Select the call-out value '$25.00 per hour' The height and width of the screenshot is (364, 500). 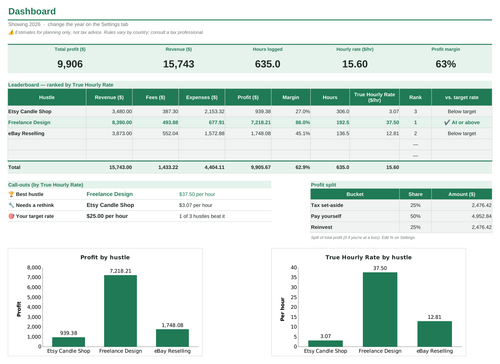(x=107, y=216)
